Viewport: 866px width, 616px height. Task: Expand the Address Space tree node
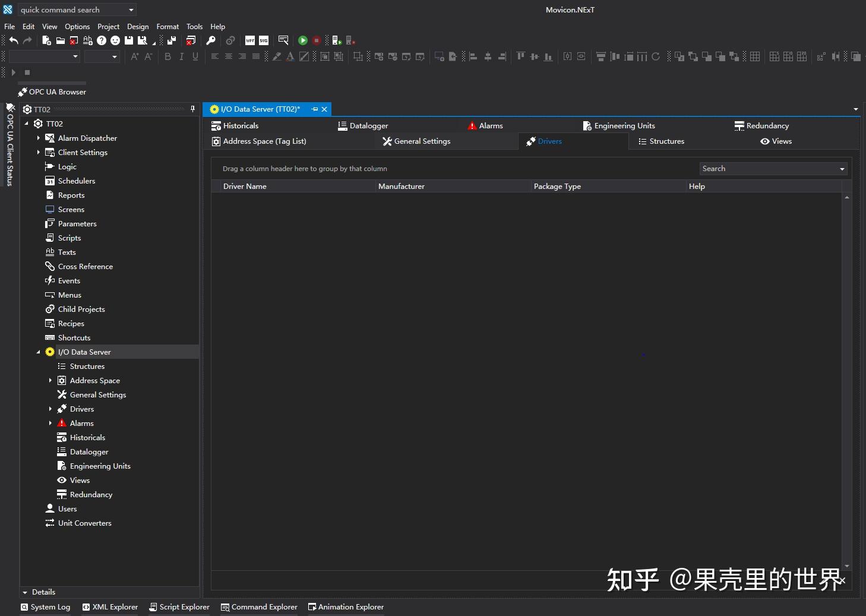pos(50,380)
